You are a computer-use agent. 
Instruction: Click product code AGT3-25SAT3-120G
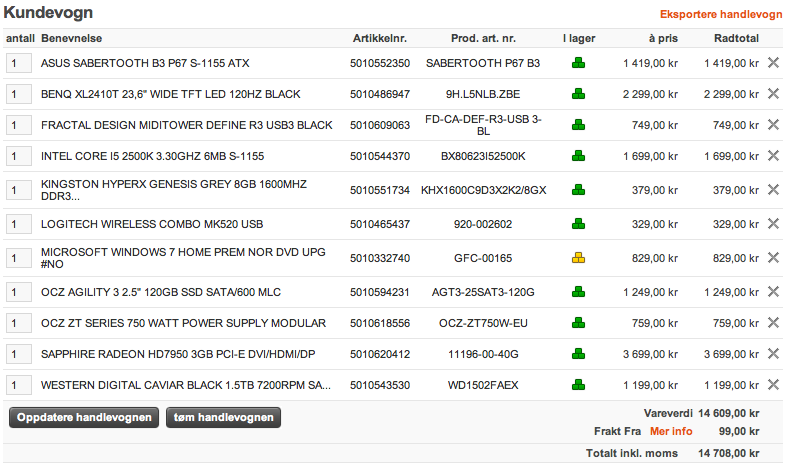pyautogui.click(x=483, y=292)
